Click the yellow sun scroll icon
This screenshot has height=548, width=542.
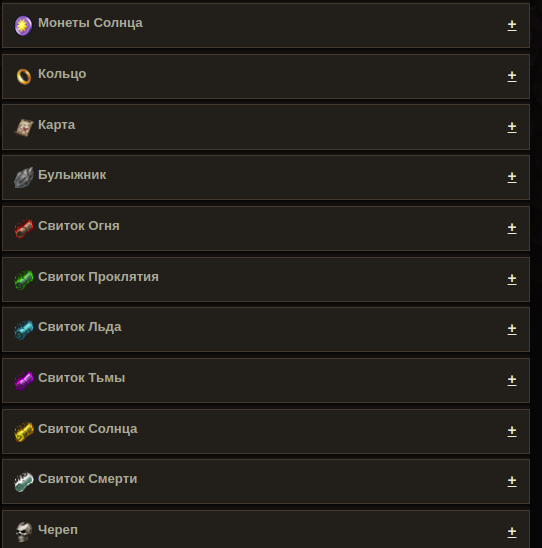tap(24, 432)
